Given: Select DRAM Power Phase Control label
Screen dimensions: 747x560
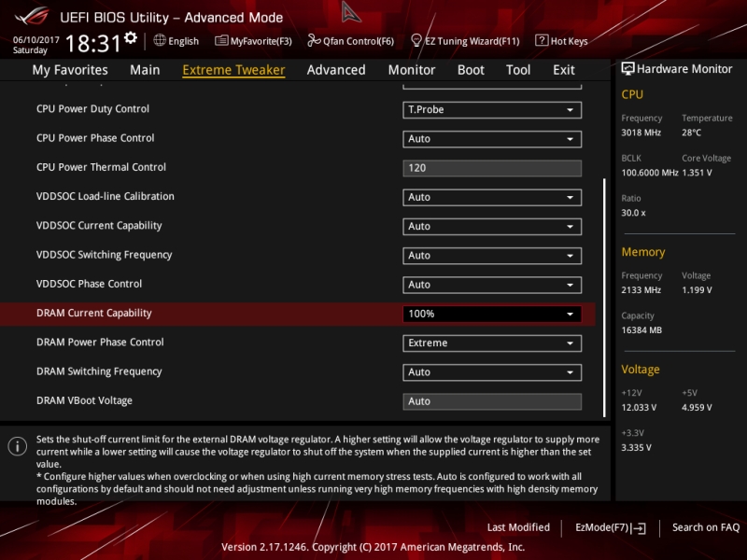Looking at the screenshot, I should coord(100,343).
